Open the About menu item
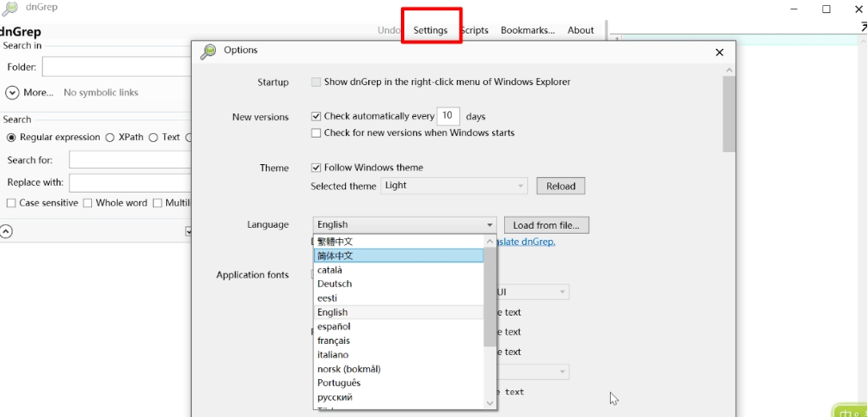Image resolution: width=868 pixels, height=417 pixels. (580, 30)
